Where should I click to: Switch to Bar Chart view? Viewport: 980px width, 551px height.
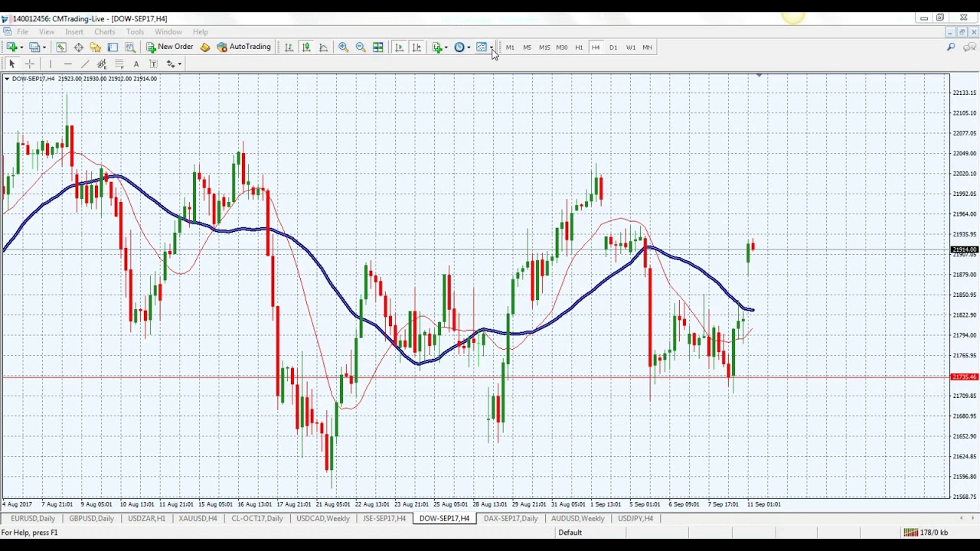289,47
